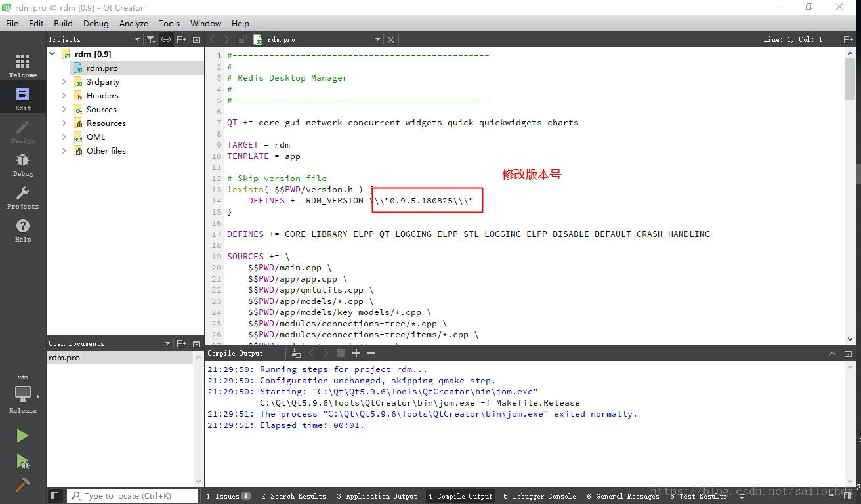The width and height of the screenshot is (861, 504).
Task: Show the Application Output pane
Action: pyautogui.click(x=377, y=496)
